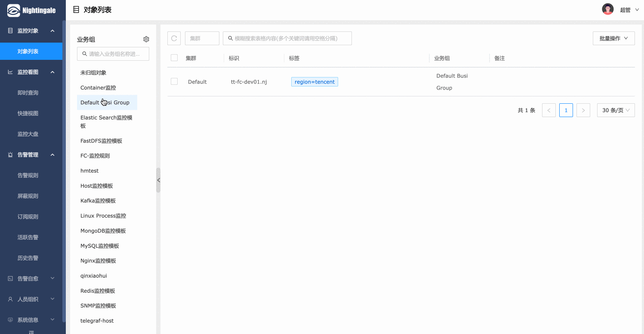Expand the 告警自愈 menu section
644x334 pixels.
click(x=52, y=278)
